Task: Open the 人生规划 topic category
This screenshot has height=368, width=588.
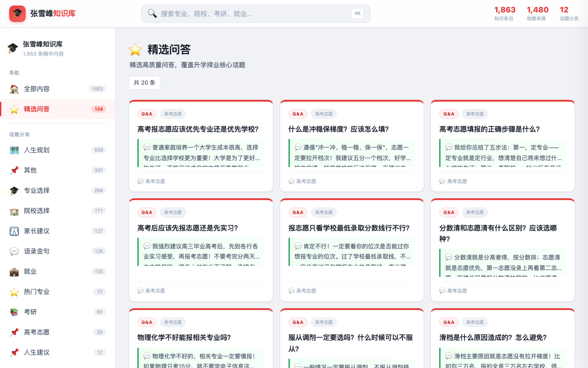Action: pyautogui.click(x=57, y=150)
